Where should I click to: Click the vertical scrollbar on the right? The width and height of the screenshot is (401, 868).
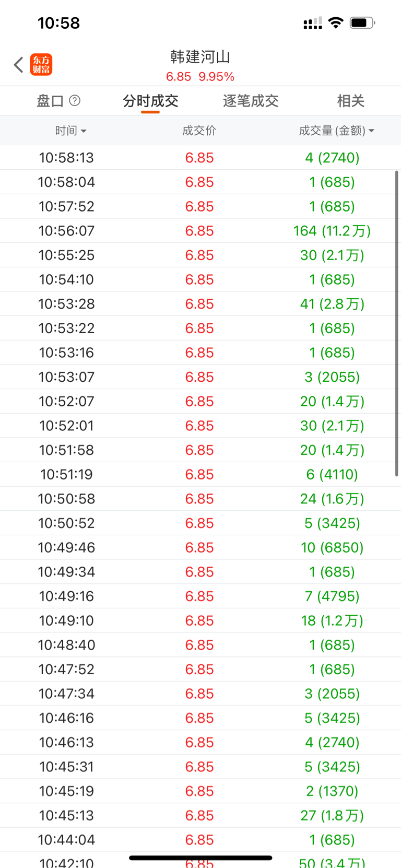pyautogui.click(x=397, y=323)
